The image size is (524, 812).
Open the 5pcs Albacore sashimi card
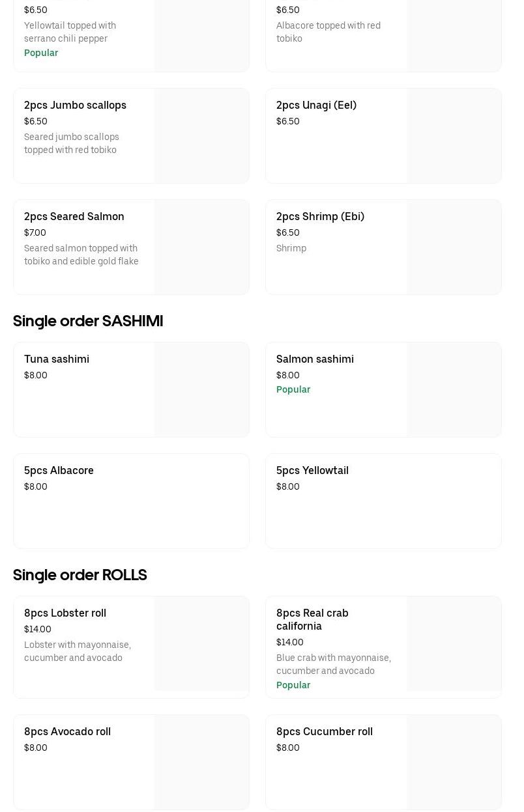(x=131, y=501)
